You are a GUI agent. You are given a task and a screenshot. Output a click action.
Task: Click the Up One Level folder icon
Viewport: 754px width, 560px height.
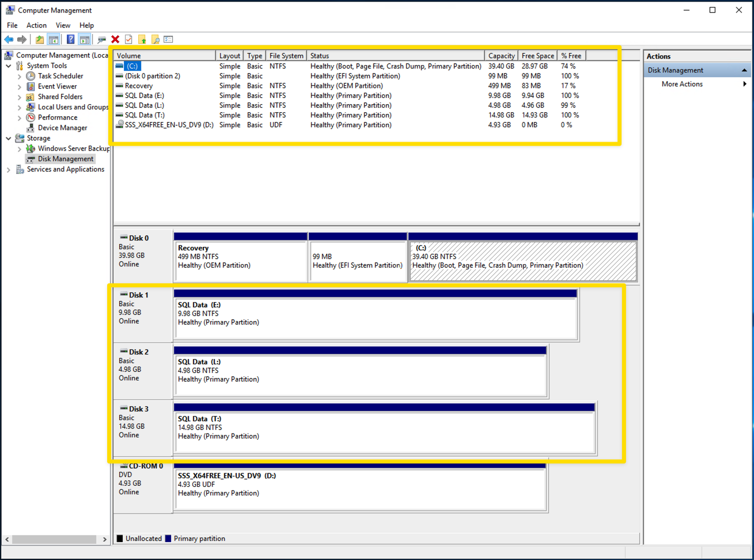click(x=39, y=40)
